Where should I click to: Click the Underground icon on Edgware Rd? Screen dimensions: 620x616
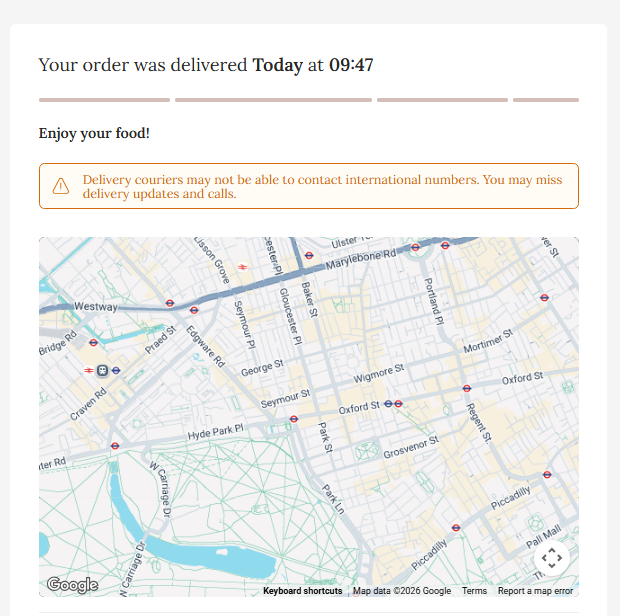tap(170, 302)
